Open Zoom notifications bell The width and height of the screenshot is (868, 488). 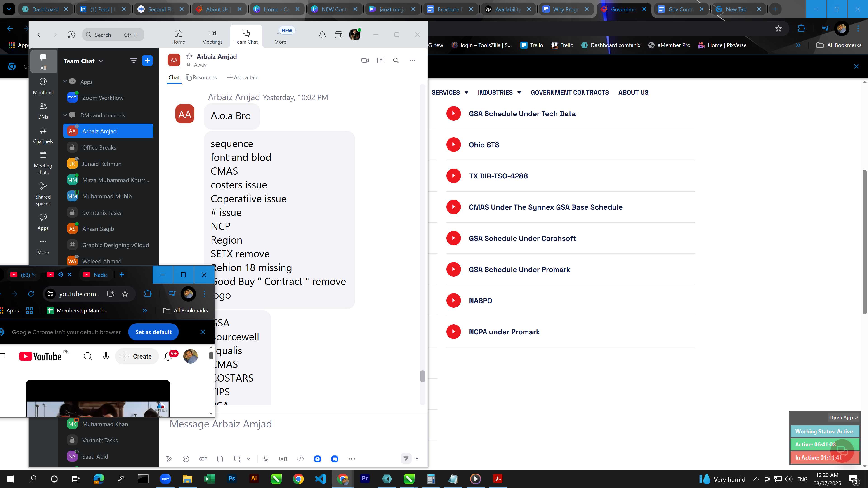323,34
